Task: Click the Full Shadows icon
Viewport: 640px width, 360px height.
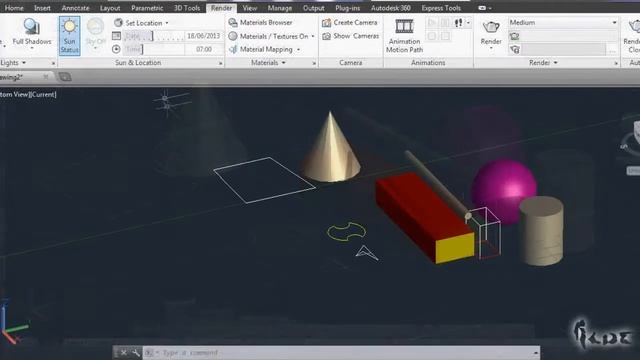Action: pyautogui.click(x=31, y=27)
